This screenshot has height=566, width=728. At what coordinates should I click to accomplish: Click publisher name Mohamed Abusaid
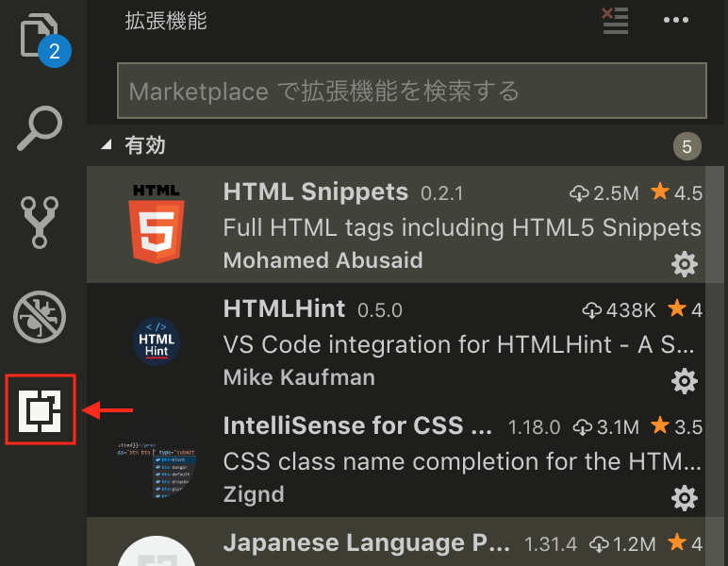click(323, 260)
